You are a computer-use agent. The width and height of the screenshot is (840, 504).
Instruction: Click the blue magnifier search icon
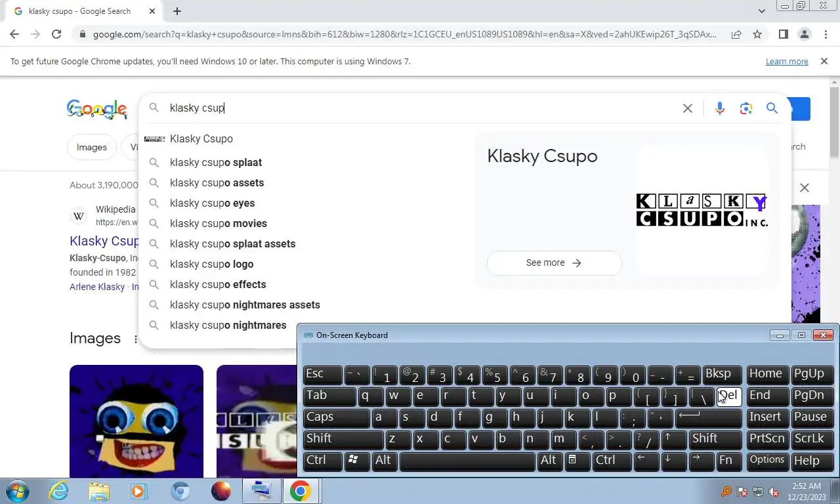772,108
